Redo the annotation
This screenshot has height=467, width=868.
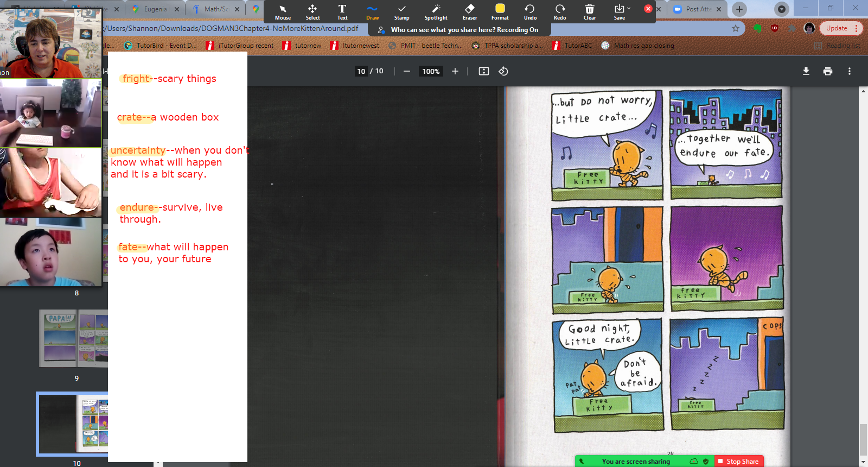560,11
